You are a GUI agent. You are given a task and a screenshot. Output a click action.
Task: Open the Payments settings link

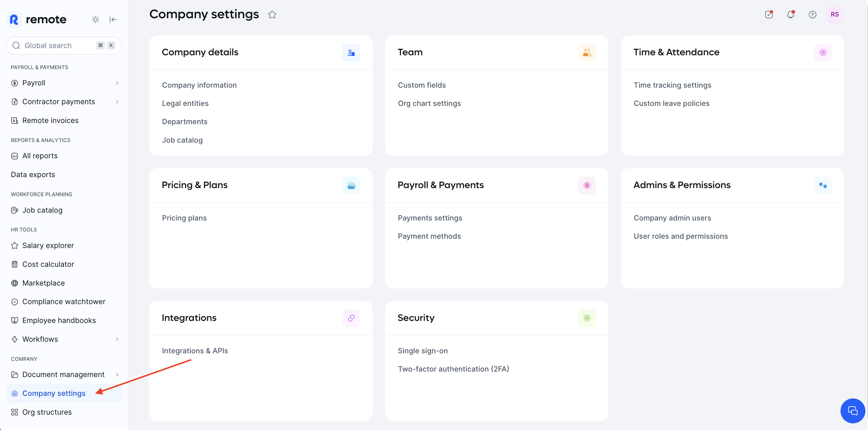pos(430,218)
